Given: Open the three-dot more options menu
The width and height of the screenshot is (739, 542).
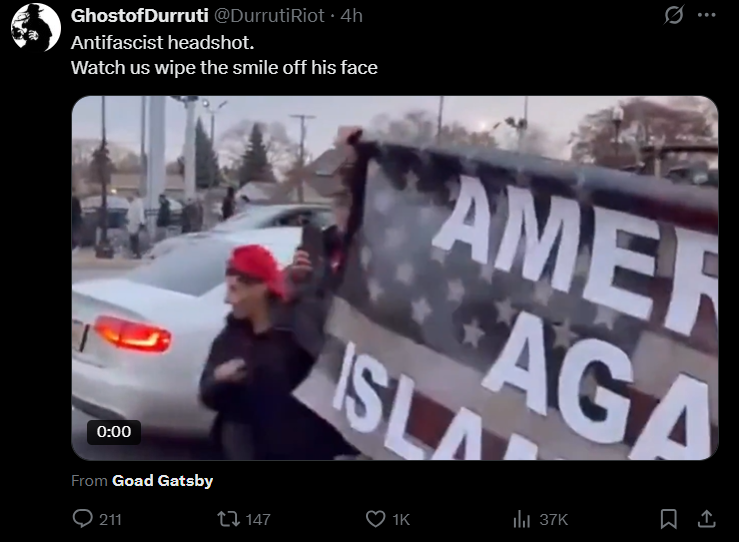Looking at the screenshot, I should [706, 15].
